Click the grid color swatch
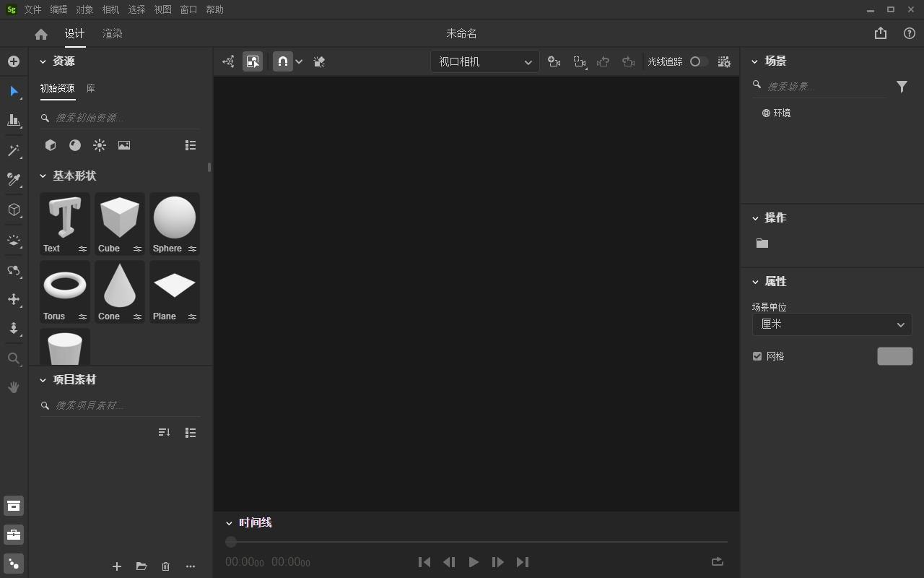The image size is (924, 578). 894,356
